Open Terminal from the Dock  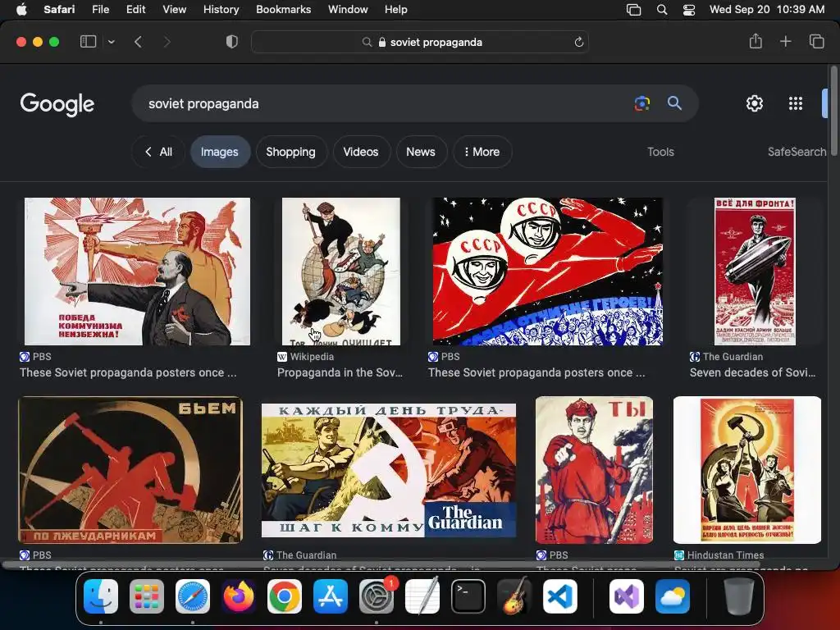point(468,596)
